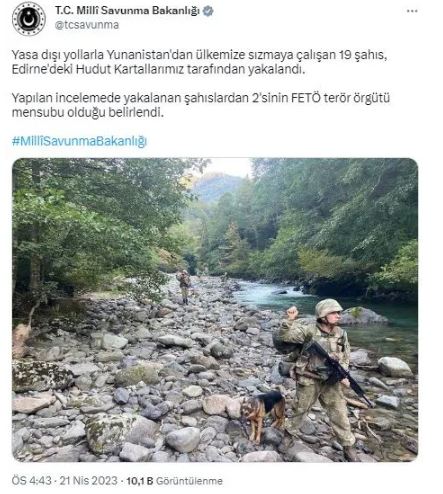This screenshot has height=494, width=443.
Task: Click the German shepherd dog in photo
Action: point(263,414)
